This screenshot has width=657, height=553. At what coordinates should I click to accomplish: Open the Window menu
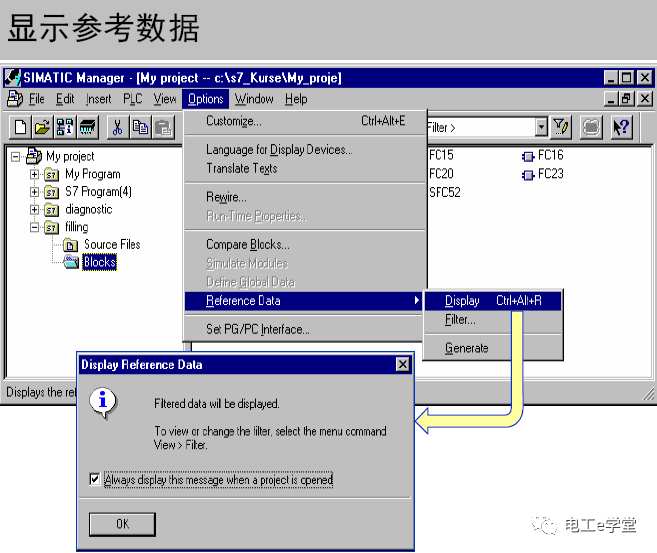point(254,99)
